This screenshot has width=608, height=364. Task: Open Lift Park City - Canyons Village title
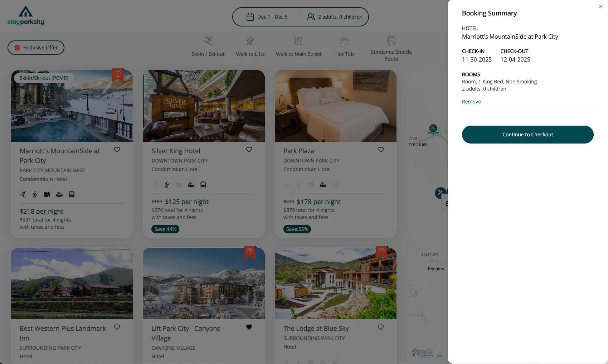coord(186,333)
